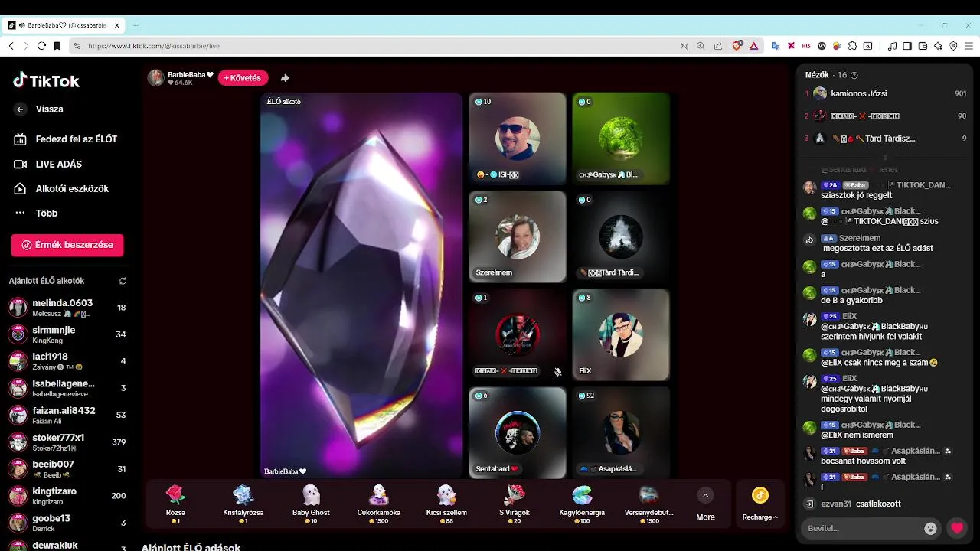Viewport: 980px width, 551px height.
Task: Open sirmmnjie live stream
Action: (x=67, y=334)
